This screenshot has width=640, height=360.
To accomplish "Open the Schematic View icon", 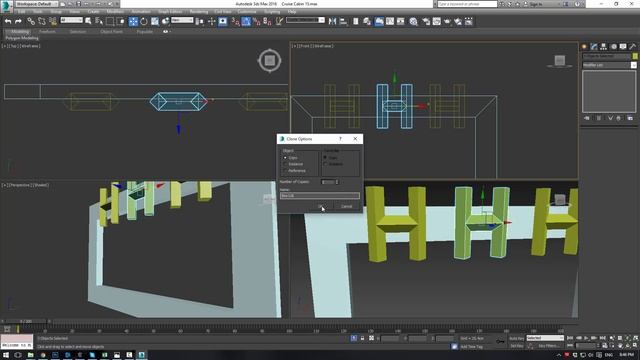I will (x=401, y=21).
